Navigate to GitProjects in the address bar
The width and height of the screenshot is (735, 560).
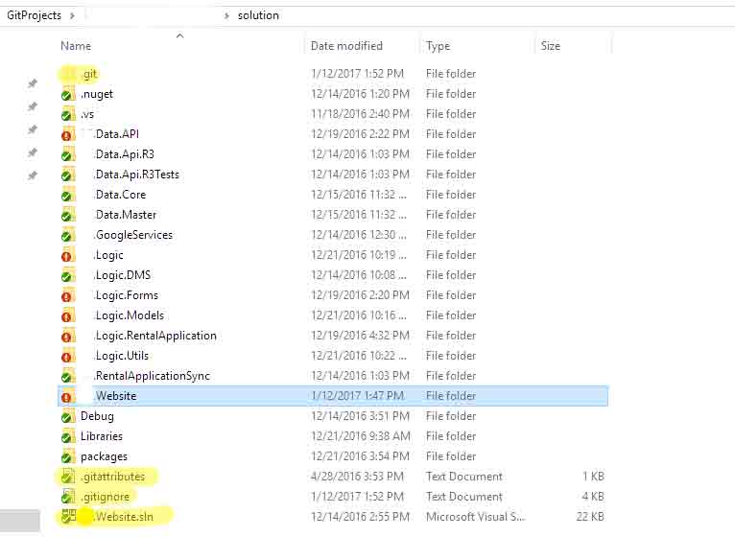click(35, 15)
